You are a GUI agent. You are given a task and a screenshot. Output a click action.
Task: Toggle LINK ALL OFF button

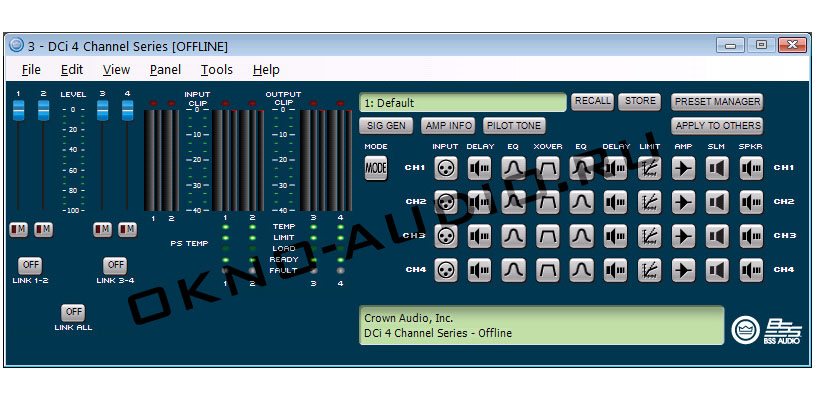(73, 312)
